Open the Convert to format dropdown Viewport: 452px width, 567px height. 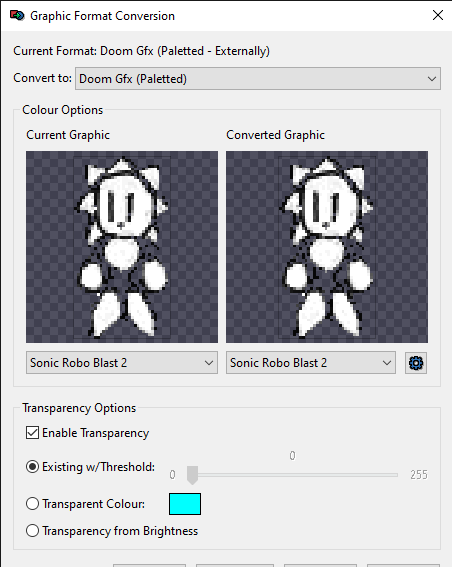point(258,78)
